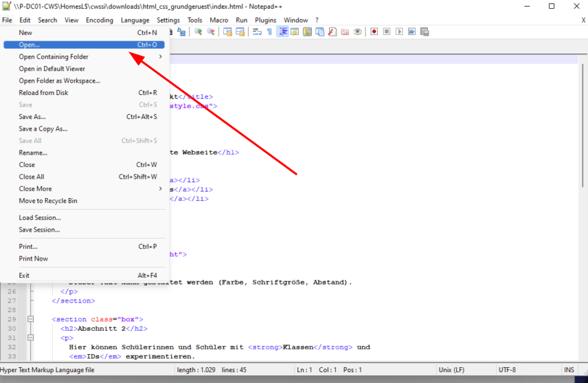This screenshot has height=383, width=588.
Task: Open the Run menu
Action: click(x=242, y=20)
